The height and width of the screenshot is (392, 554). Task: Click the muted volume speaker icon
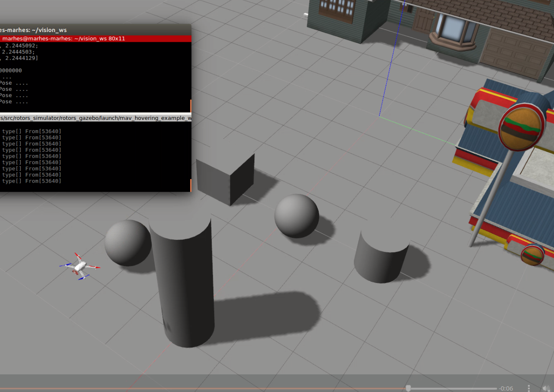546,388
